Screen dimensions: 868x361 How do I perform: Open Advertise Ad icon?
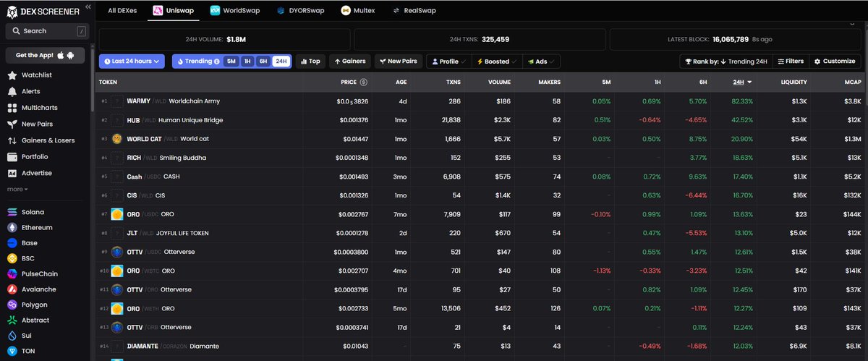pos(12,173)
